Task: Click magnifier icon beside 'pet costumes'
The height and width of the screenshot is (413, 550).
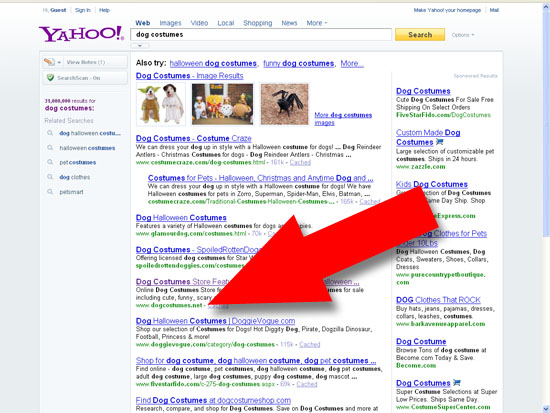Action: point(50,162)
